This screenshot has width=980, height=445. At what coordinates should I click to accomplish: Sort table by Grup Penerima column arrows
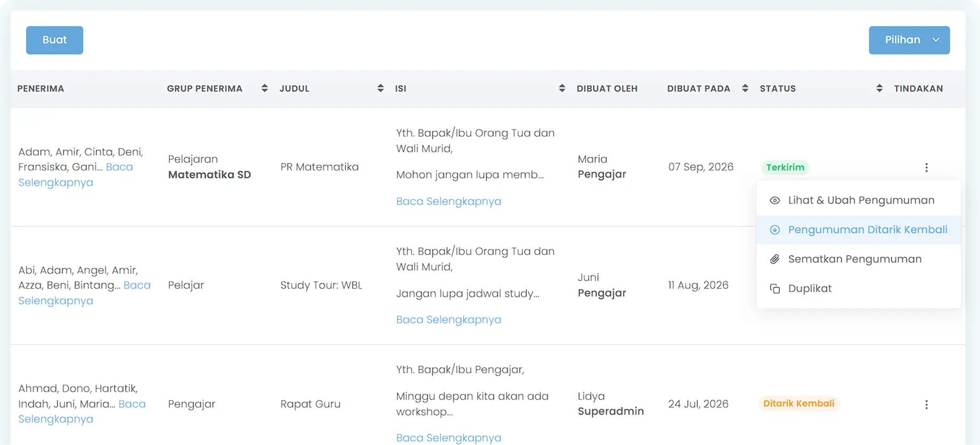point(264,88)
